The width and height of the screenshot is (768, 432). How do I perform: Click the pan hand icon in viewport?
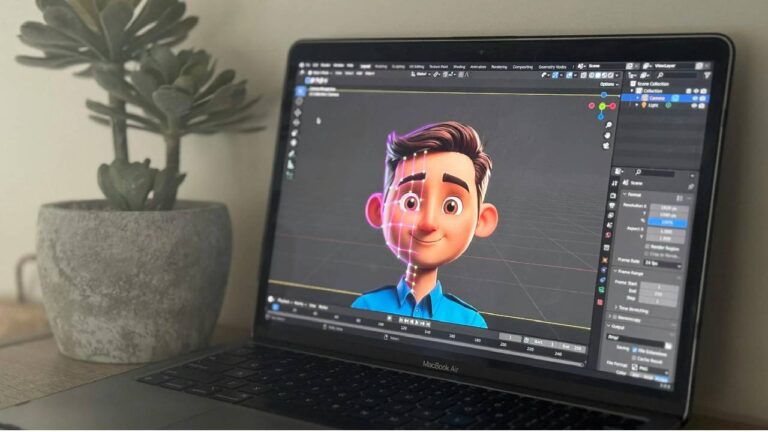(x=608, y=136)
